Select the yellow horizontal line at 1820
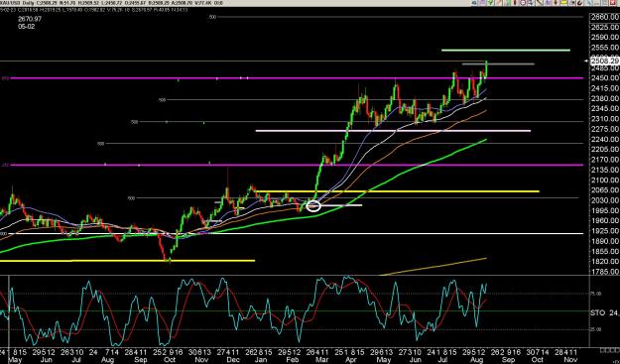620x364 pixels. [x=127, y=261]
